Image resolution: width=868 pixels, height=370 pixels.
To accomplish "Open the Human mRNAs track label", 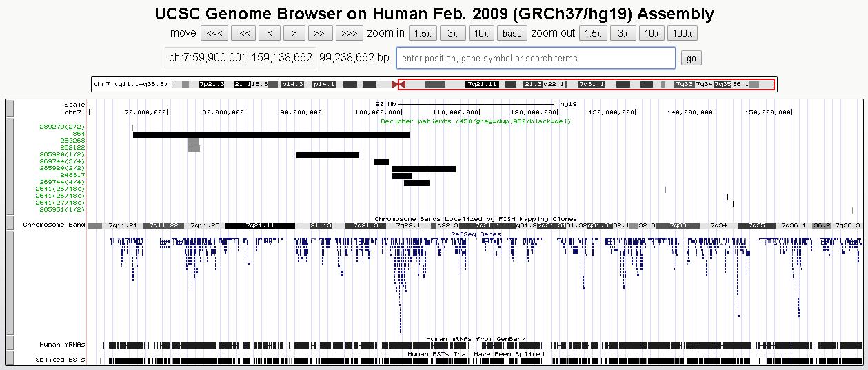I will [63, 345].
